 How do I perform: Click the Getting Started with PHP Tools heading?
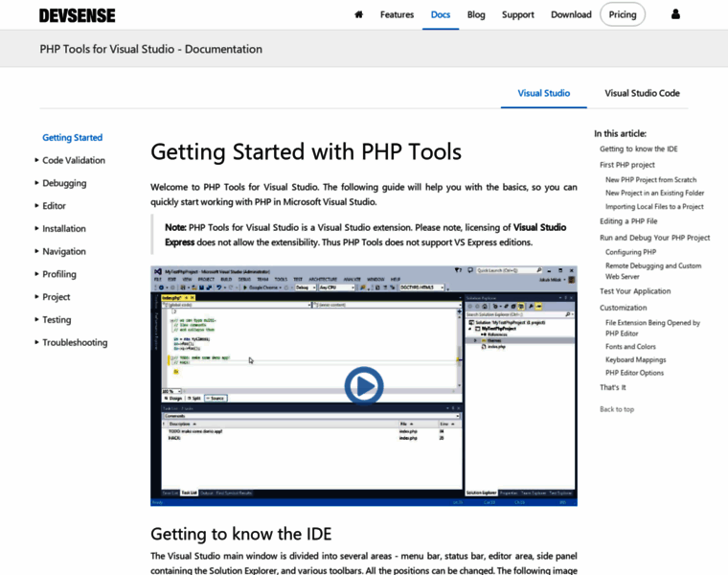click(306, 151)
